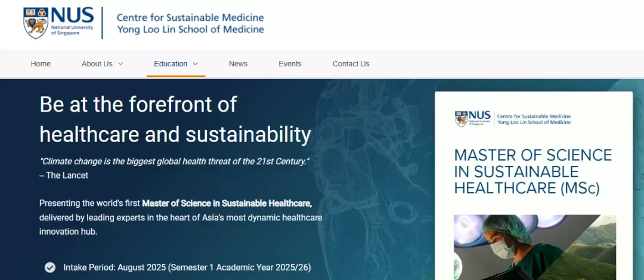Click Centre for Sustainable Medicine header title
Image resolution: width=644 pixels, height=280 pixels.
tap(190, 18)
